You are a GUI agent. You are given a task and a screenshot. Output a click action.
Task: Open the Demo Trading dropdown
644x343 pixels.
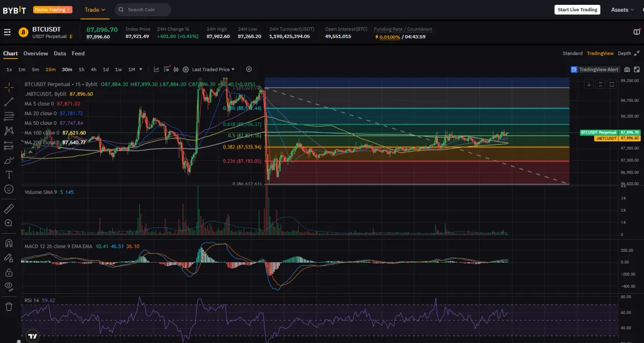[x=53, y=10]
